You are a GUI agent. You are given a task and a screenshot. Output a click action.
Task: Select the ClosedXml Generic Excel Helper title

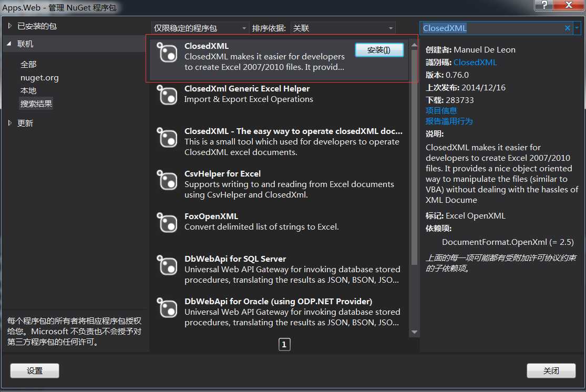click(247, 89)
